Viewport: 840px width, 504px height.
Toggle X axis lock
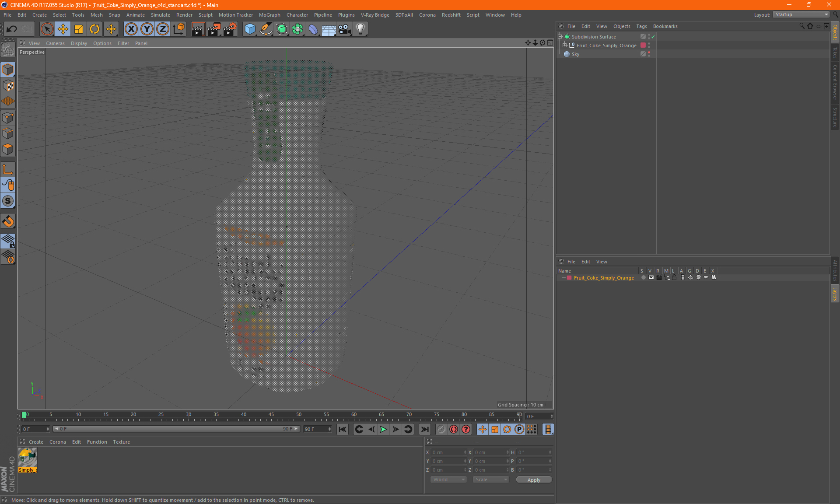point(131,29)
